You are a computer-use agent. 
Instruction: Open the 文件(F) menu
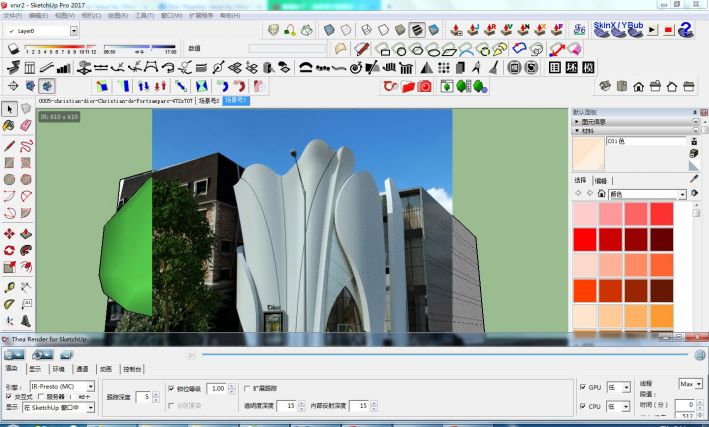(13, 15)
